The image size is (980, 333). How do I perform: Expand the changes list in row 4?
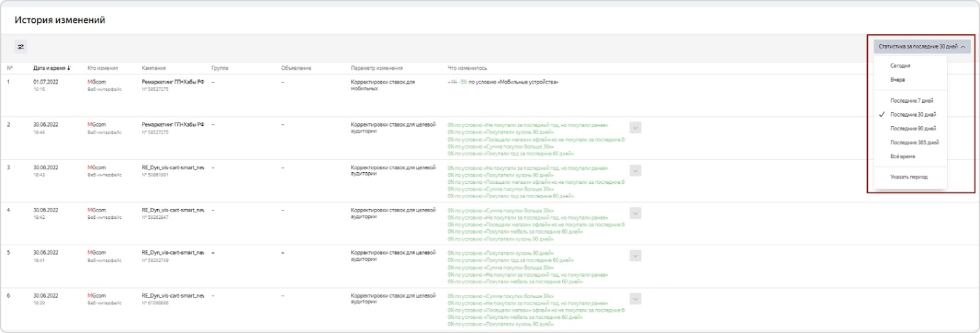pyautogui.click(x=635, y=213)
